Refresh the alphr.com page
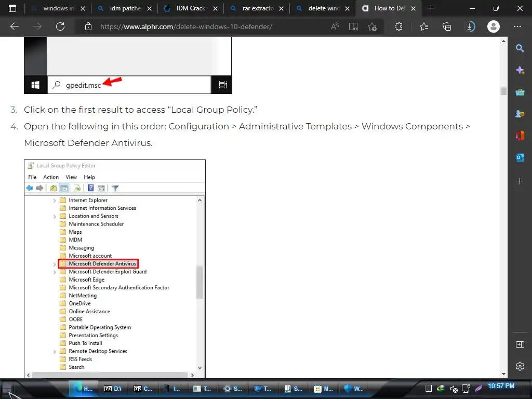The width and height of the screenshot is (532, 399). coord(60,26)
